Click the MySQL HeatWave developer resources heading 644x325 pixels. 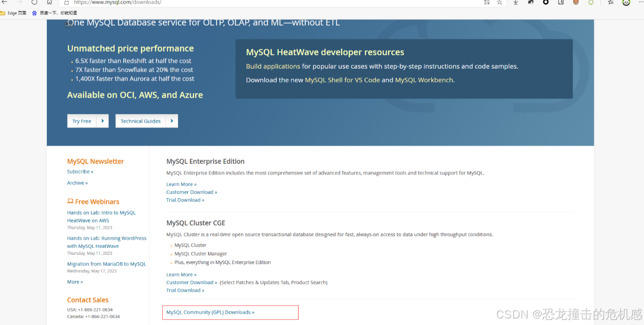coord(325,52)
